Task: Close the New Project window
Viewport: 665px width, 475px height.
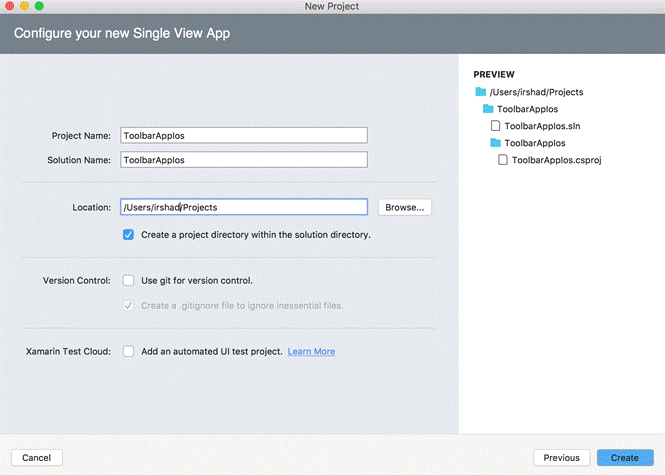Action: tap(10, 7)
